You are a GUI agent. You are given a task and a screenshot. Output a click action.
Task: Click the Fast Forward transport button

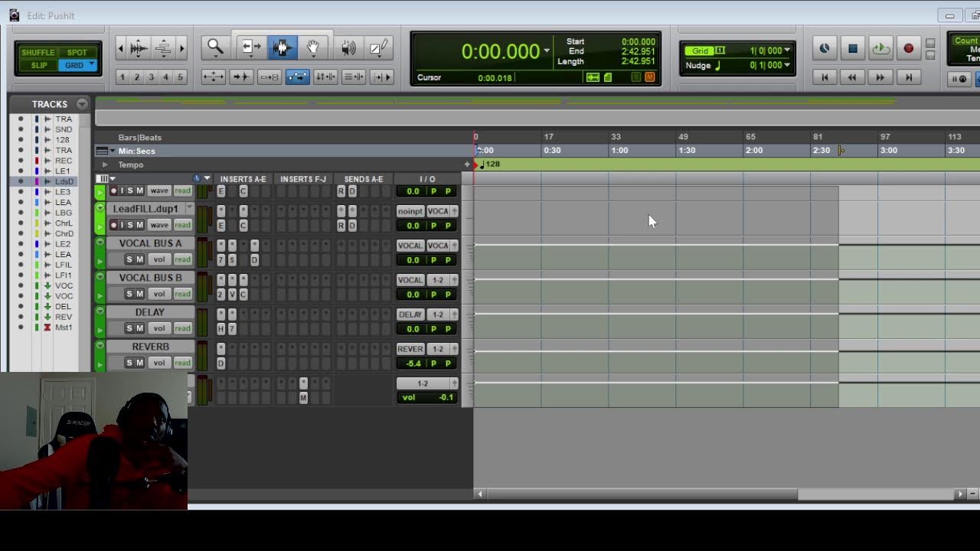tap(880, 77)
